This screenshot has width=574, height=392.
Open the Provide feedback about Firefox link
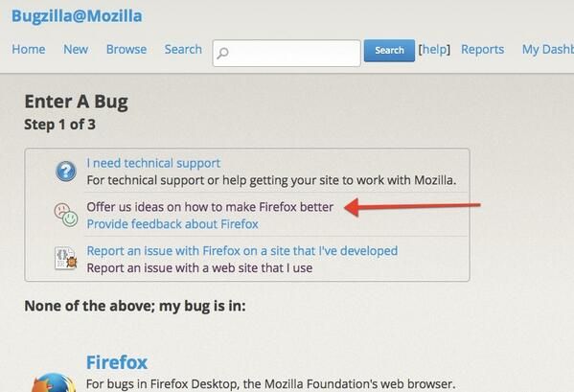172,224
